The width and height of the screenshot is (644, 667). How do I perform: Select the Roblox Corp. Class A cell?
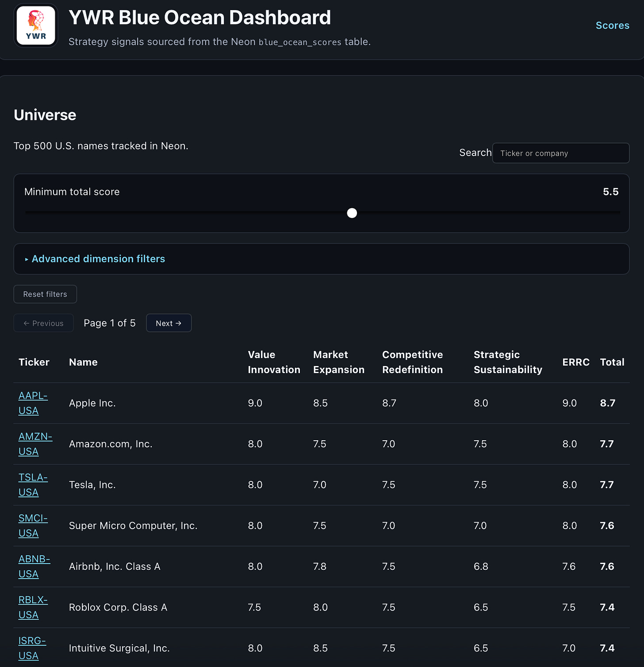point(118,607)
